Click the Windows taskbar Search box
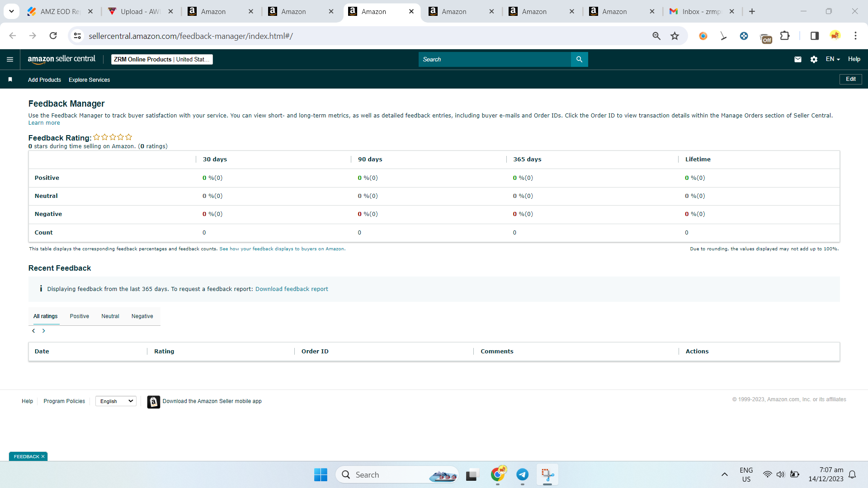The height and width of the screenshot is (488, 868). (x=397, y=474)
